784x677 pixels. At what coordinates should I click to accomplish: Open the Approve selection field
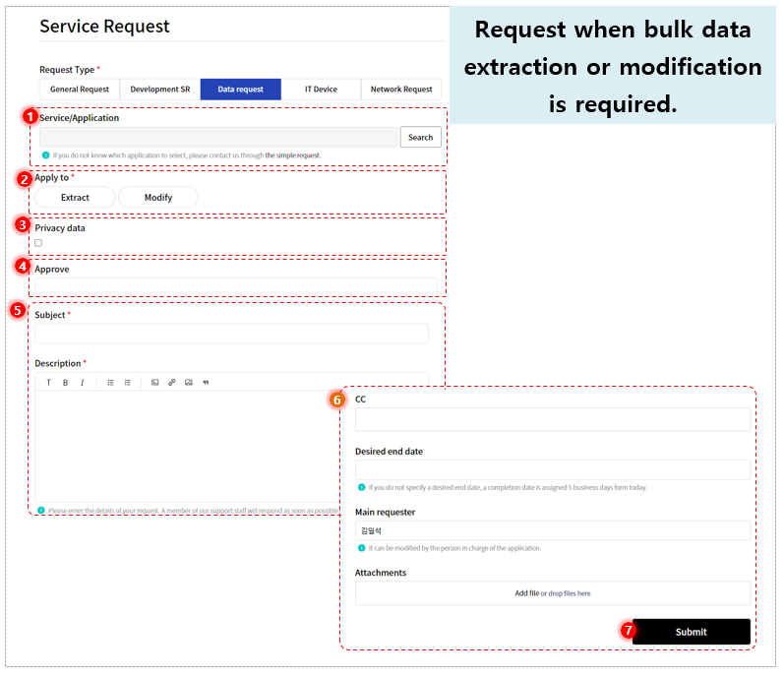[236, 287]
